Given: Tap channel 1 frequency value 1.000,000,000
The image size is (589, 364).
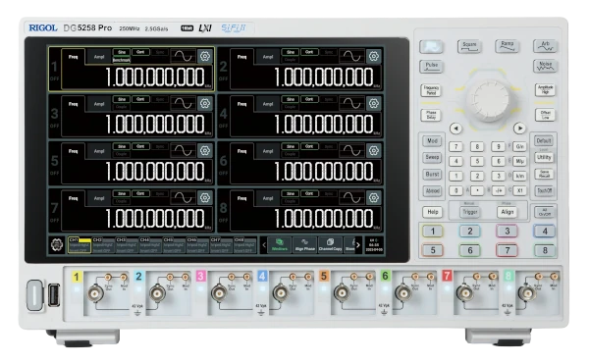Looking at the screenshot, I should pyautogui.click(x=155, y=78).
